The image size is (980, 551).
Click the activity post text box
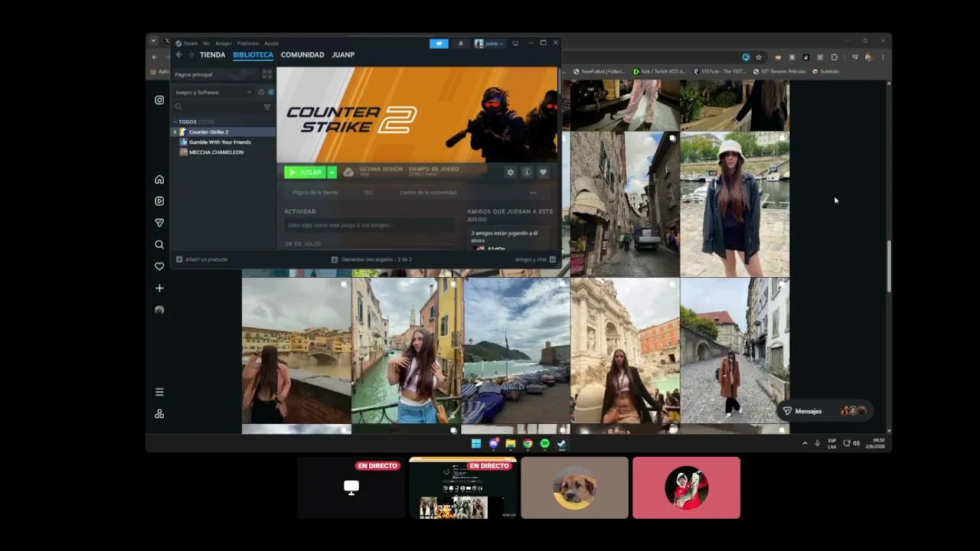point(370,225)
